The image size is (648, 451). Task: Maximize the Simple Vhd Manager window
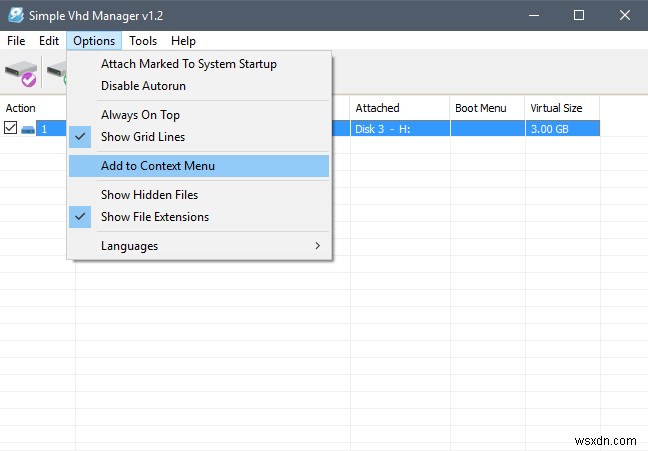coord(578,15)
